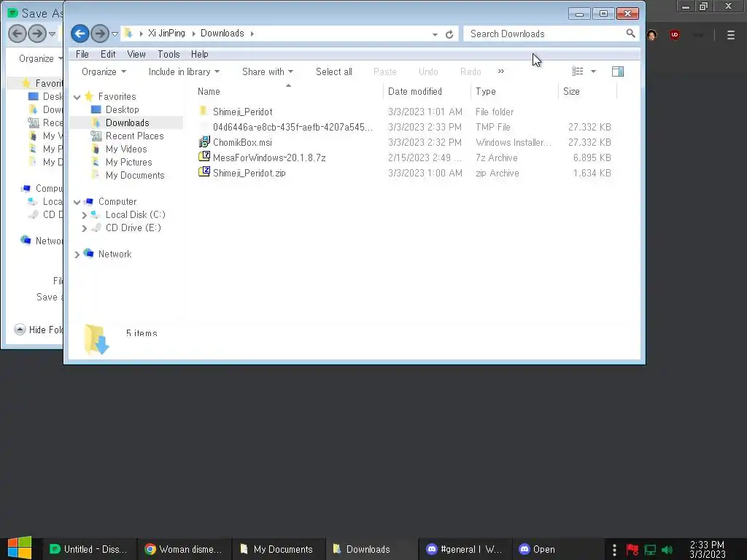Open Windows Start menu
The image size is (747, 560).
20,548
